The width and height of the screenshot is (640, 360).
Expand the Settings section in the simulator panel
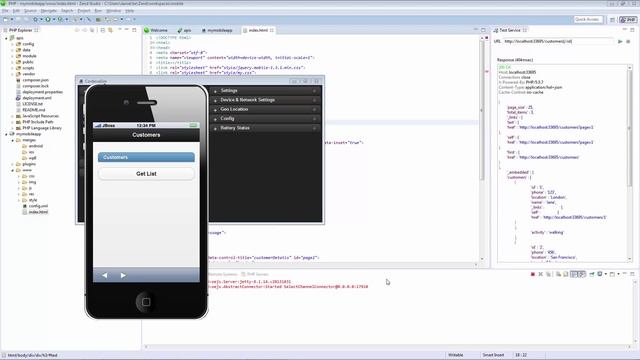264,91
